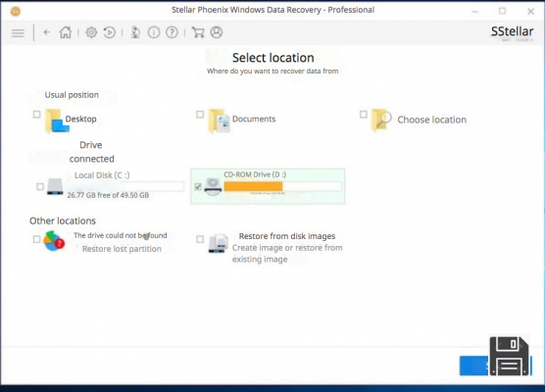Click the blue Scan button
Viewport: 545px width, 392px height.
pyautogui.click(x=495, y=366)
